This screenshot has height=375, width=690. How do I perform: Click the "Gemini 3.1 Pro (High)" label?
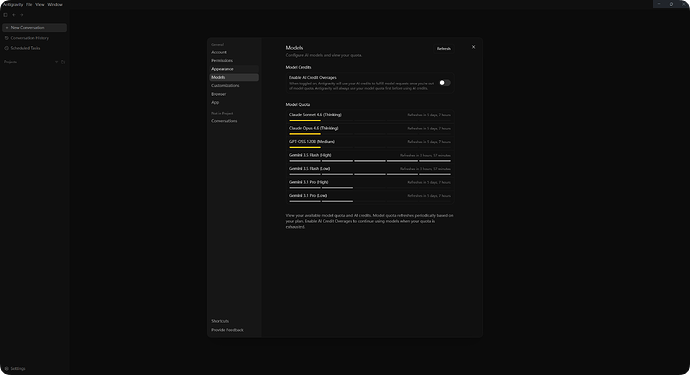click(x=308, y=182)
